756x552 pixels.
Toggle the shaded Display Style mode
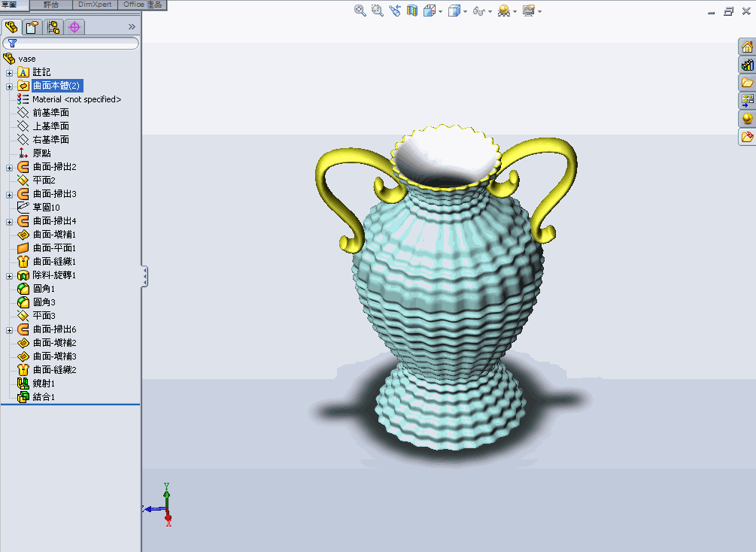tap(455, 11)
